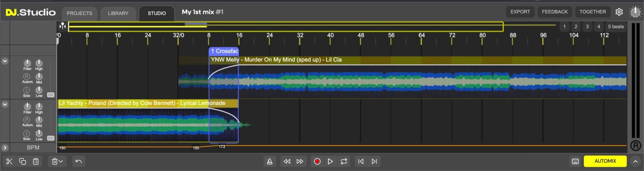Select zoom preset 4
This screenshot has height=171, width=644.
(x=599, y=26)
